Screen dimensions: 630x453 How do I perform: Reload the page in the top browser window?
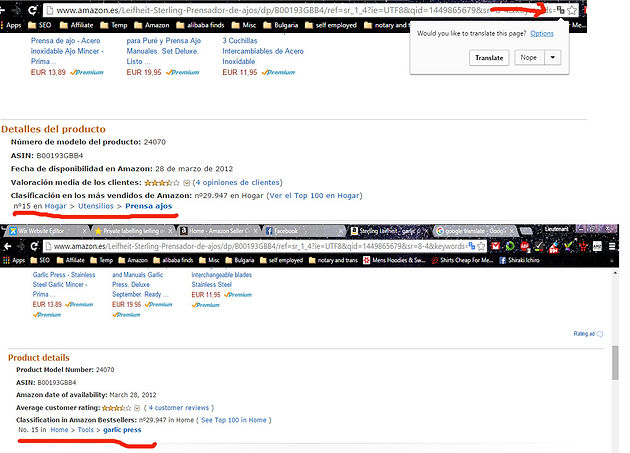tap(33, 10)
